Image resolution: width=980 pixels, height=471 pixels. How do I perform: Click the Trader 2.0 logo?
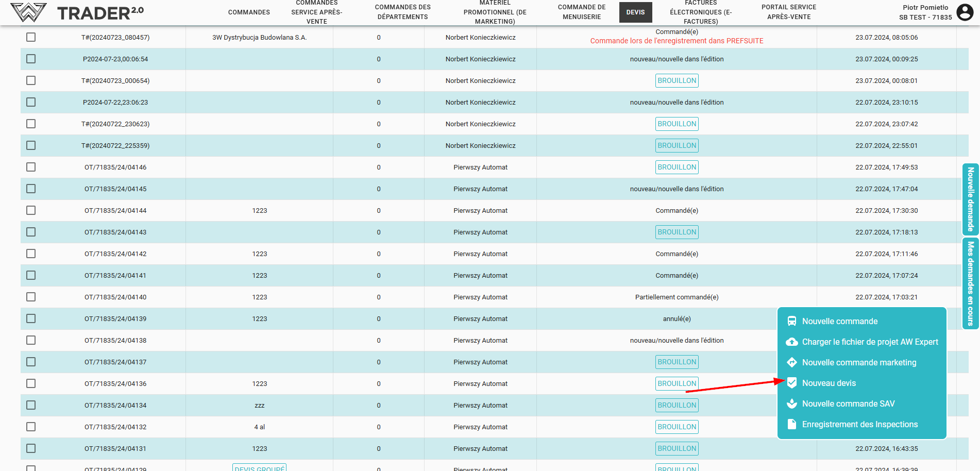(x=77, y=12)
